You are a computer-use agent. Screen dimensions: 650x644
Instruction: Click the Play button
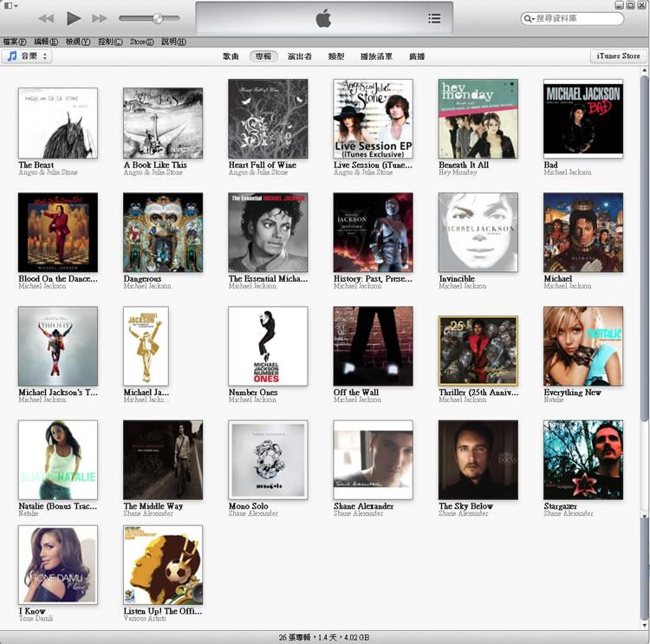(74, 18)
